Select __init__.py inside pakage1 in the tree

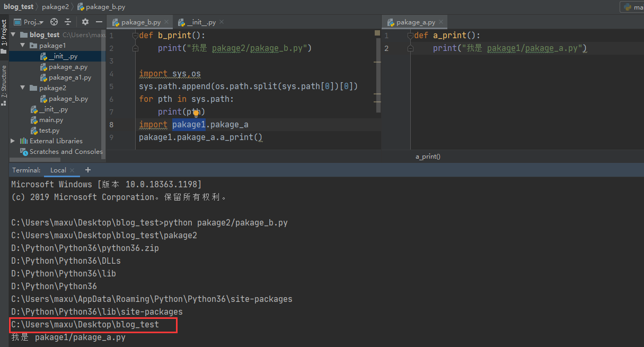[58, 56]
